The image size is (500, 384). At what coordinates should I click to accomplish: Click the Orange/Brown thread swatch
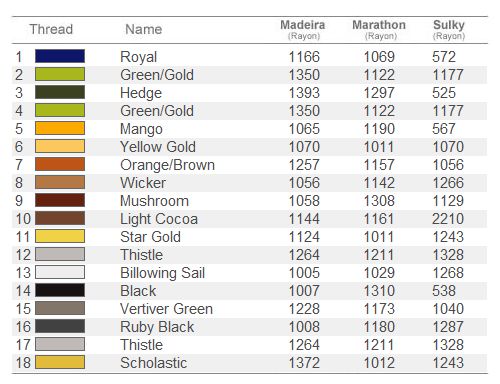point(60,164)
